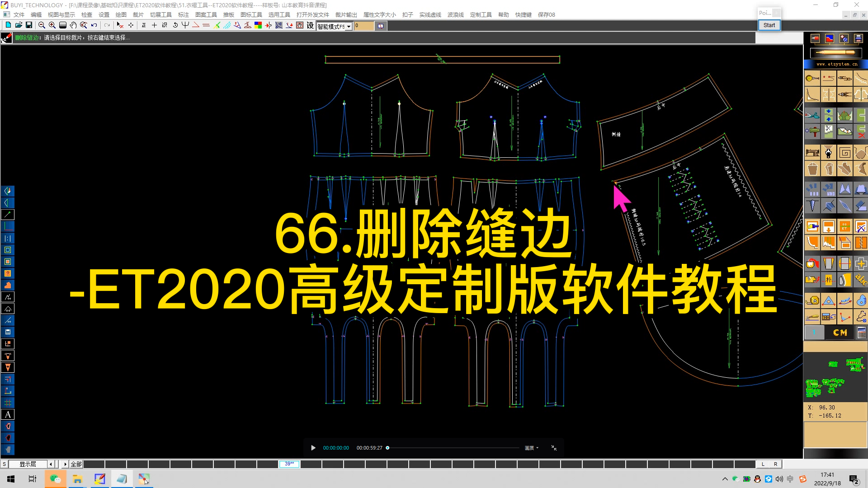Click the right arrow beside 全部
Image resolution: width=868 pixels, height=488 pixels.
(65, 464)
